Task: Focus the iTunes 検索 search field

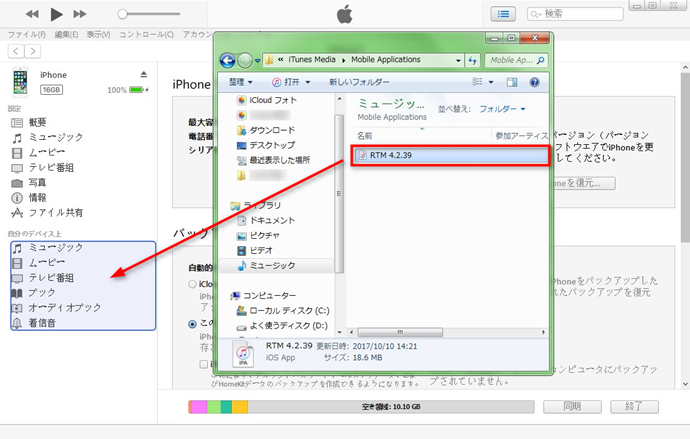Action: 575,14
